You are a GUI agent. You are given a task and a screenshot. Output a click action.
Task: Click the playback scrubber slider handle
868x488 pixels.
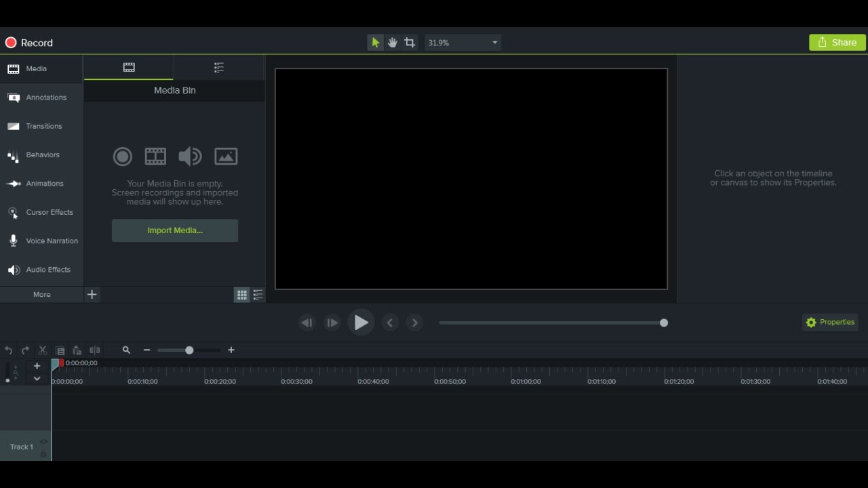(664, 323)
